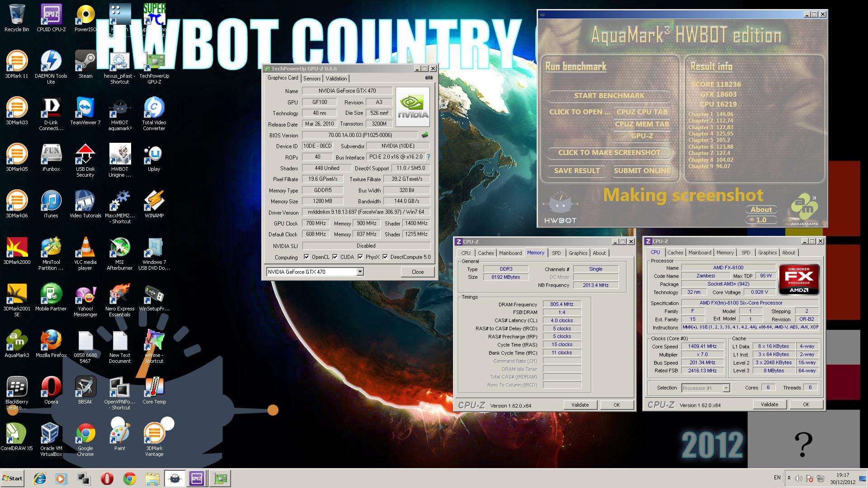Expand the GeForce GTX 470 card dropdown
868x488 pixels.
[x=360, y=272]
